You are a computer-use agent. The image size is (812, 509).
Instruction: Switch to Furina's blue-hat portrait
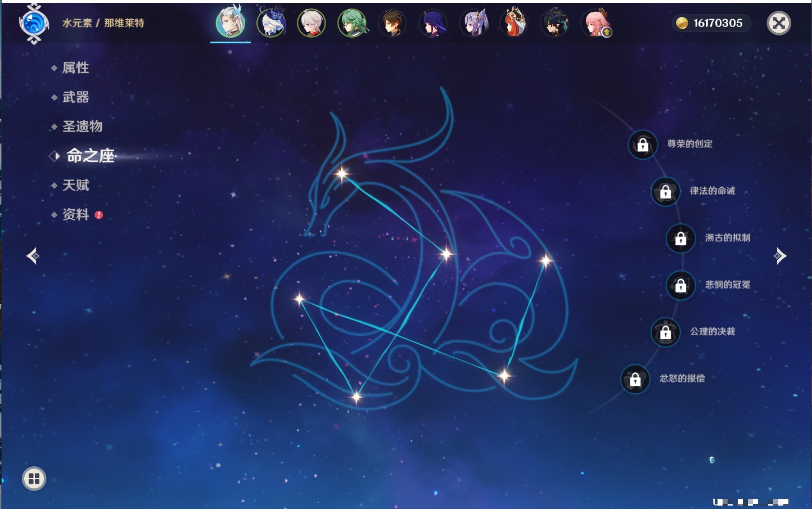pos(271,23)
